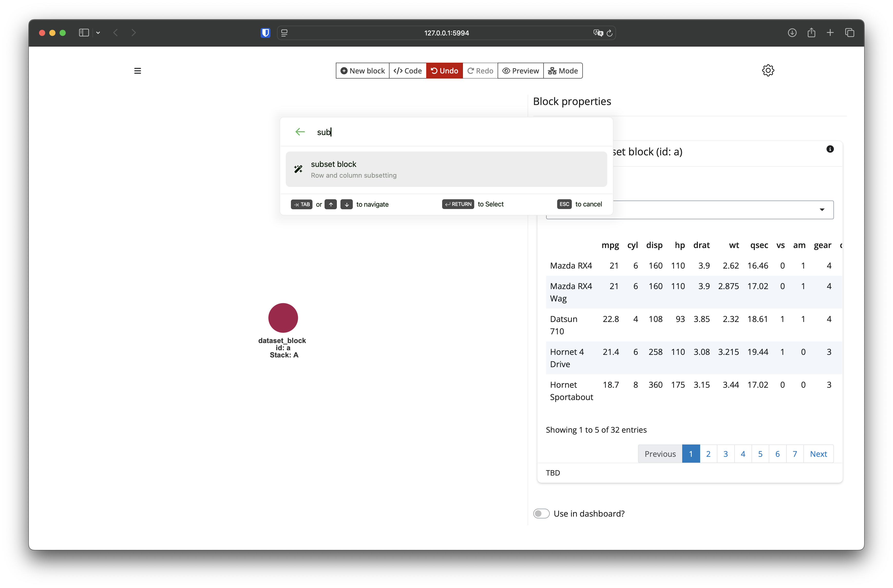Click the block info icon

point(830,149)
